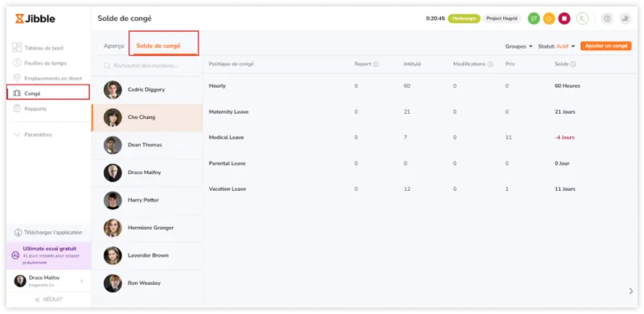Click the Jibble logo
This screenshot has width=644, height=314.
35,18
